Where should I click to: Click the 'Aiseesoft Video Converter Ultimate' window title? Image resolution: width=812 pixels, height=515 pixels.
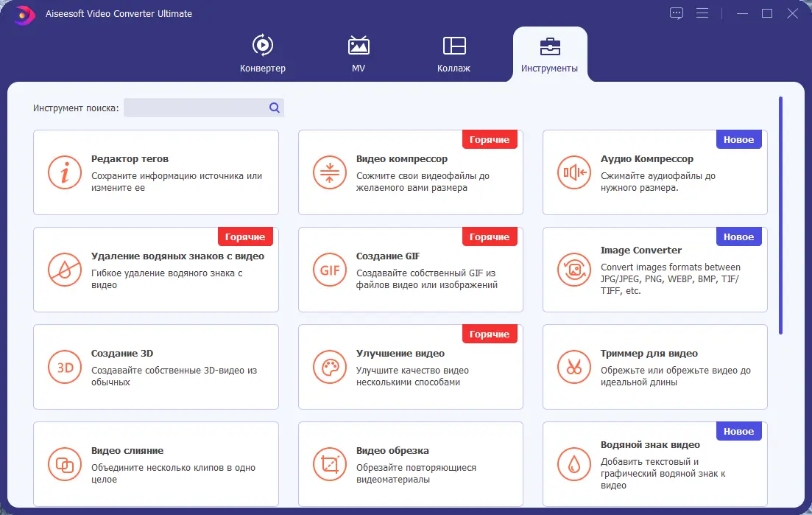[x=119, y=14]
